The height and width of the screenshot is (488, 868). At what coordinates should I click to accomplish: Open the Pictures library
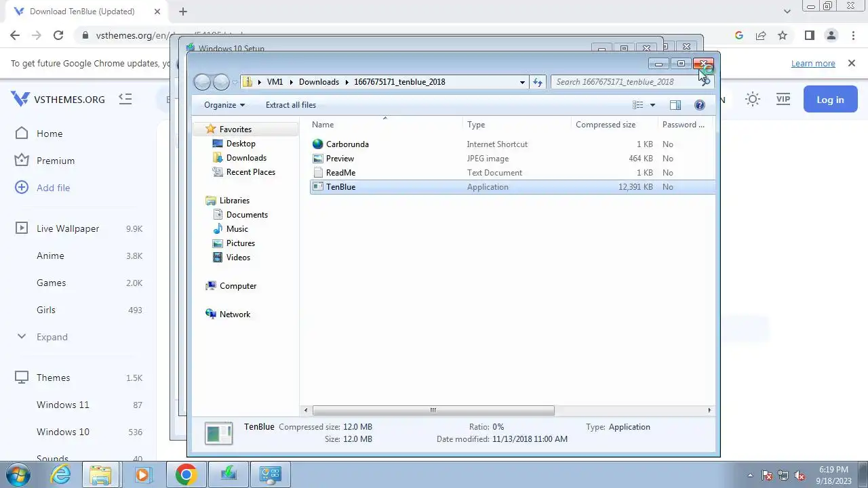point(241,243)
